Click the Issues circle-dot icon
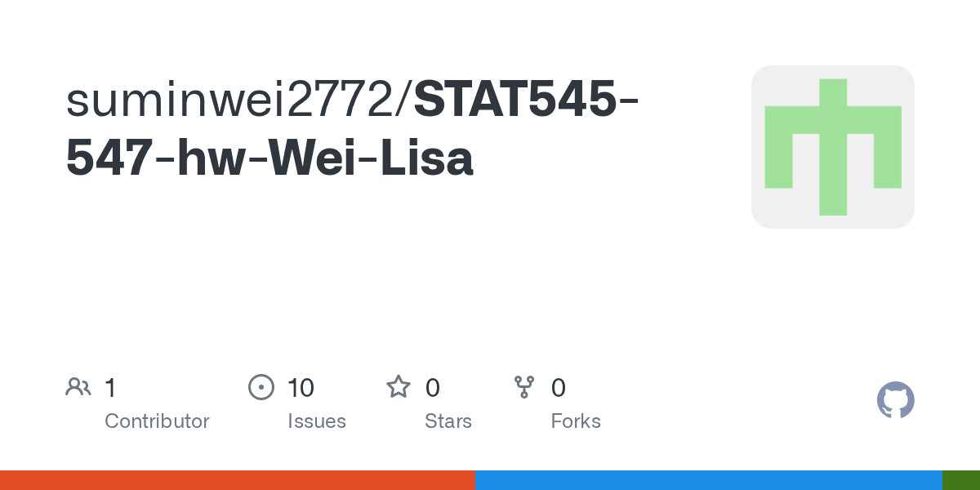Screen dimensions: 980x490 pos(261,387)
